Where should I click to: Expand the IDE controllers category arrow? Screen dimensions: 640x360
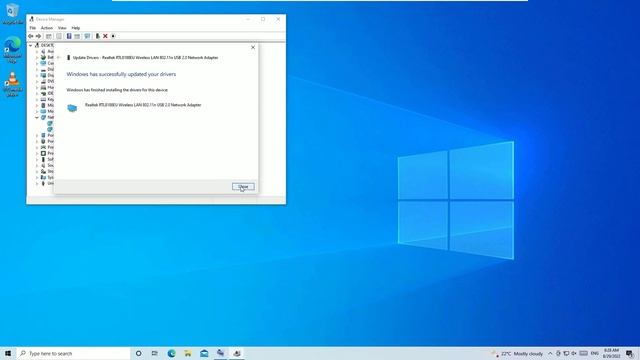pyautogui.click(x=37, y=93)
